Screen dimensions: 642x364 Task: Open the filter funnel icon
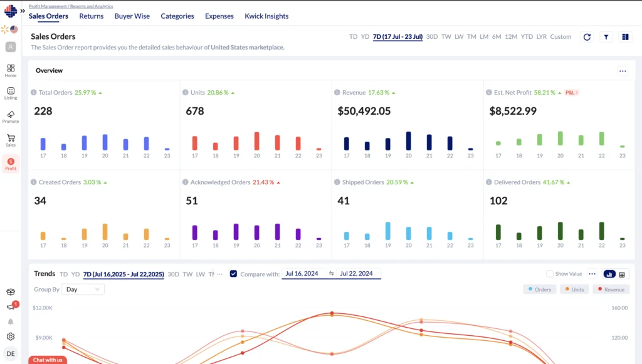[x=606, y=37]
